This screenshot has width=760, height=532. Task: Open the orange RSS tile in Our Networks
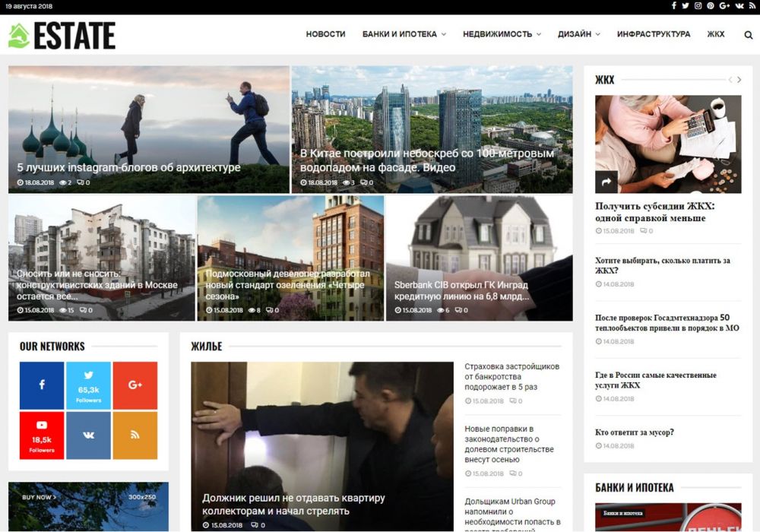point(135,435)
